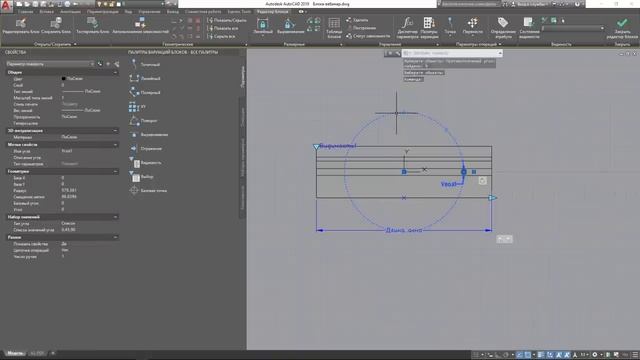Click the Construction (Построения) button
This screenshot has height=360, width=640.
point(361,28)
